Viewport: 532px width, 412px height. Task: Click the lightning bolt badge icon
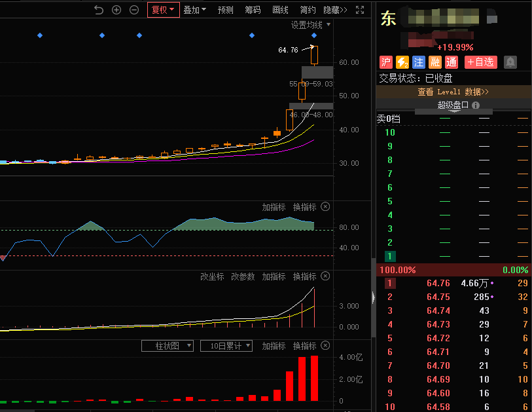tap(402, 62)
